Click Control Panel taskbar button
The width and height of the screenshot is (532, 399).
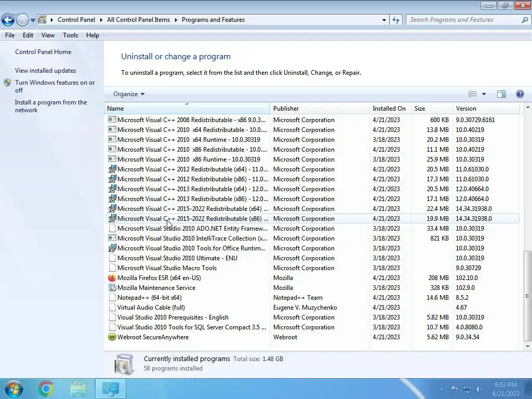tap(111, 389)
